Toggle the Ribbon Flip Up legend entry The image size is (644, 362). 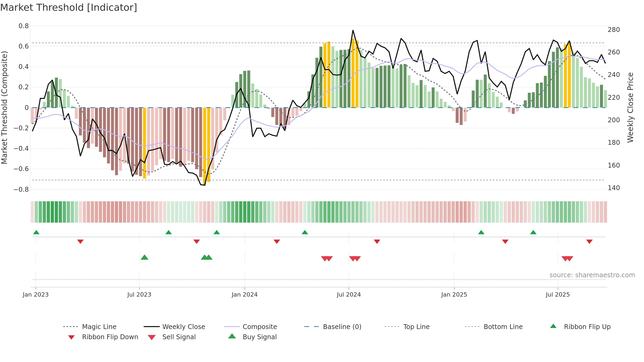(580, 327)
